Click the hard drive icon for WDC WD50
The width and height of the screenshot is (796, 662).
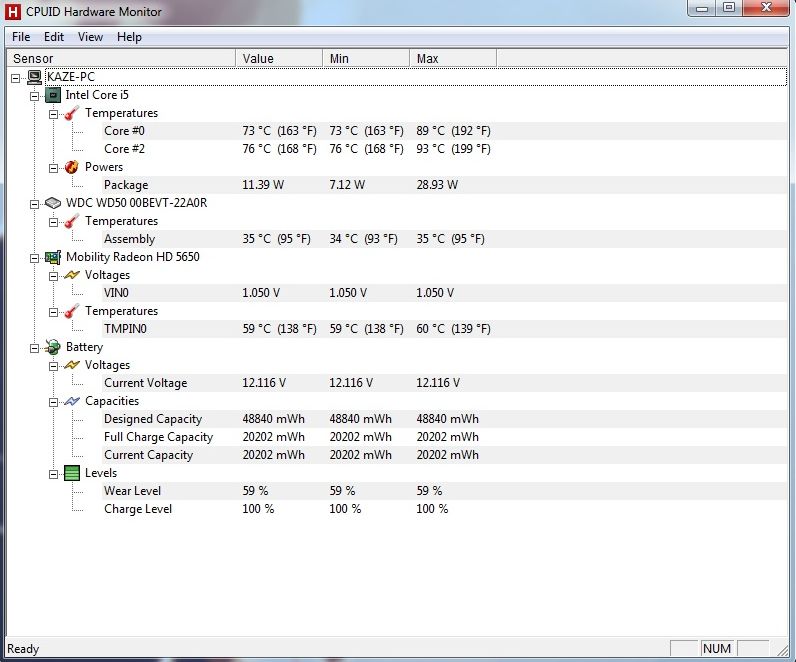[x=53, y=203]
